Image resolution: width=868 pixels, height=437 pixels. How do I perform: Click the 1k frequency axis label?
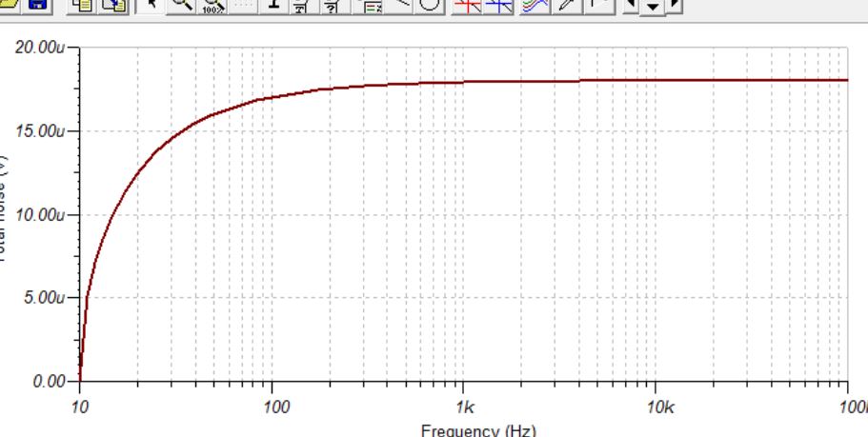pyautogui.click(x=466, y=408)
